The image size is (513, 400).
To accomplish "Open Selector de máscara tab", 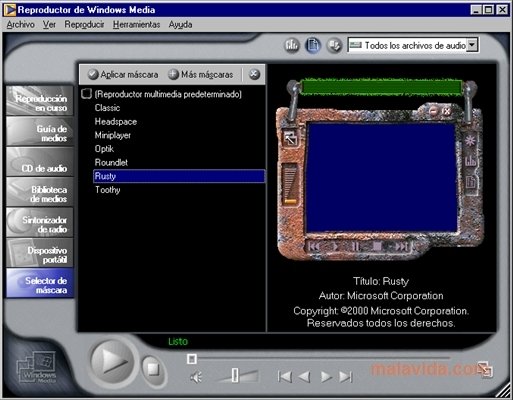I will pyautogui.click(x=40, y=283).
